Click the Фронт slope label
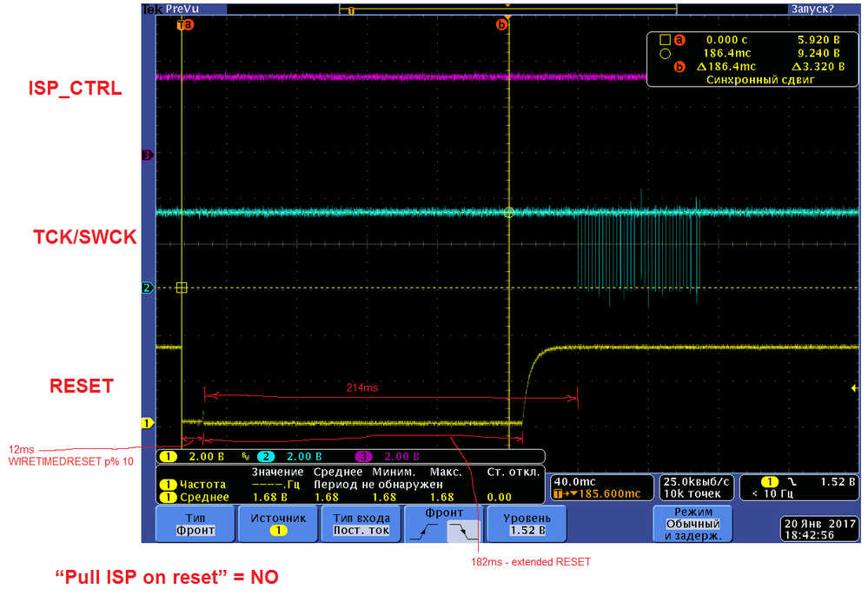Screen dimensions: 868x595 [x=444, y=513]
